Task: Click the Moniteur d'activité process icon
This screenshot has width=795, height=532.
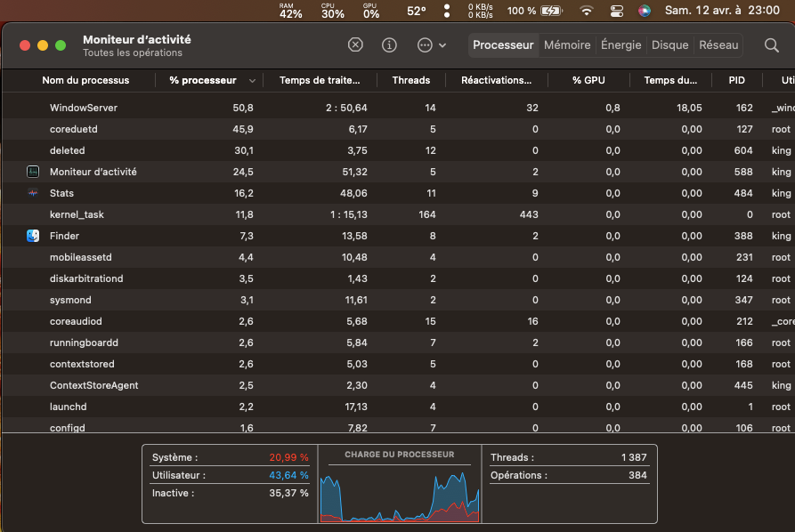Action: (33, 172)
